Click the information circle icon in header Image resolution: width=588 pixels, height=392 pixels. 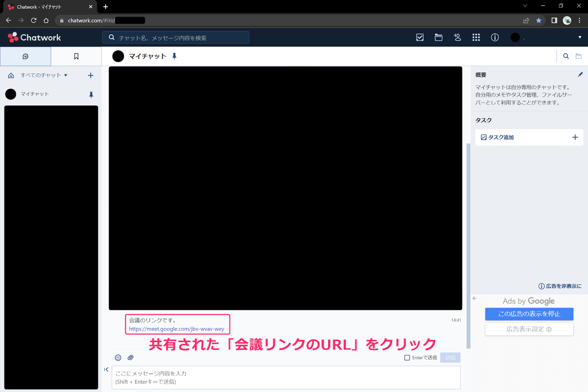tap(495, 38)
